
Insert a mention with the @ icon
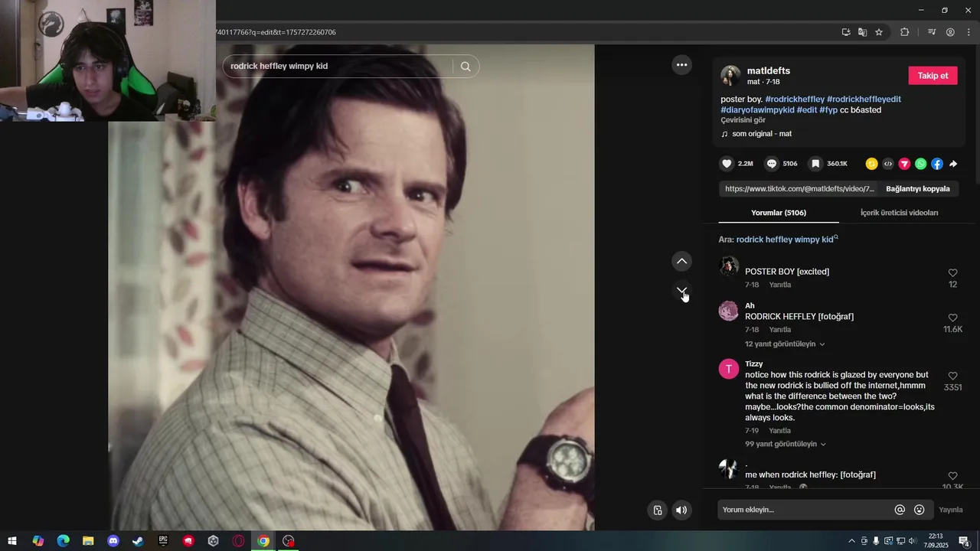[900, 510]
